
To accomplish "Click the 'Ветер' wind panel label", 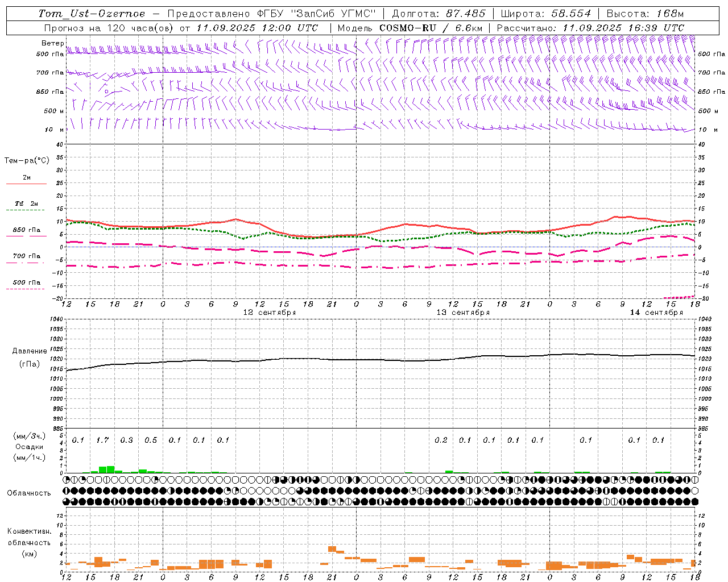I will point(52,43).
